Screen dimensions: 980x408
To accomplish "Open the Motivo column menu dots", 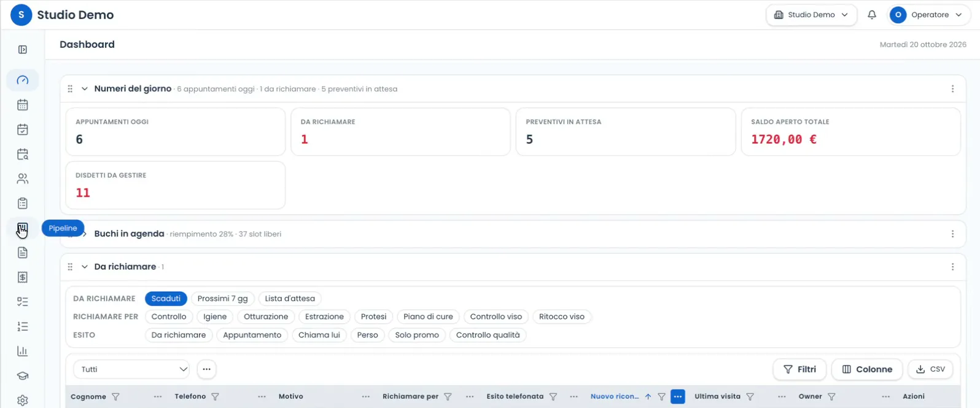I will coord(366,397).
